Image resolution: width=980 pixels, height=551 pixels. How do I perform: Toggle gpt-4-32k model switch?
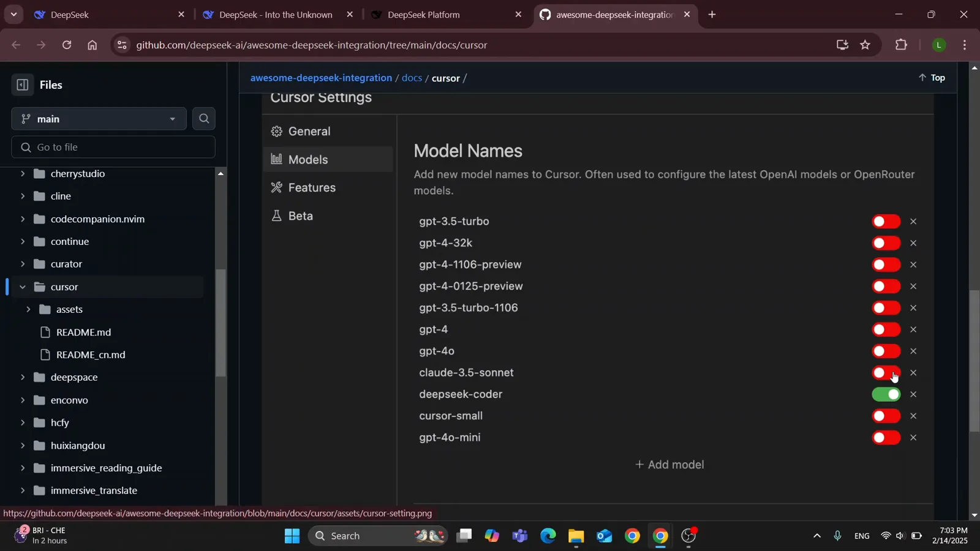click(886, 243)
